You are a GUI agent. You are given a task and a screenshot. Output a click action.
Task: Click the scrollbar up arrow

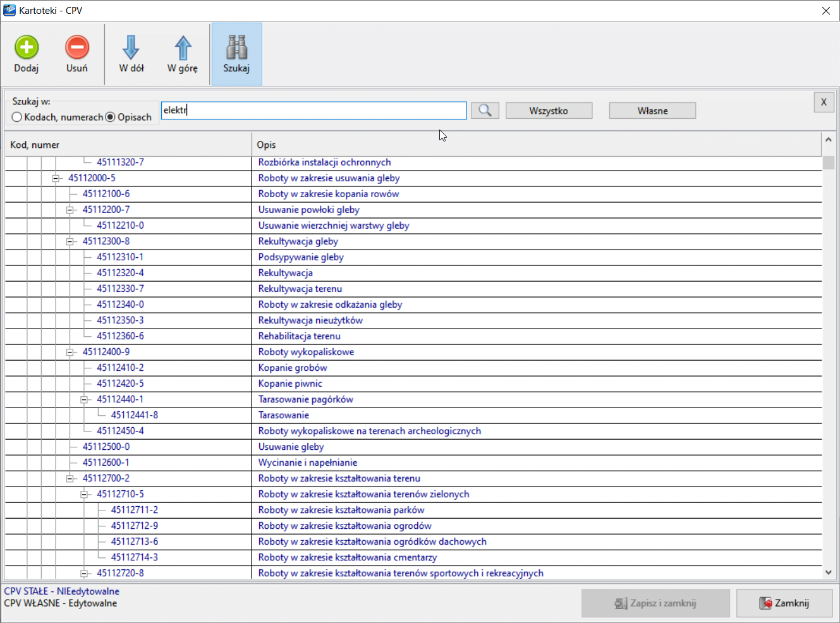click(x=829, y=139)
